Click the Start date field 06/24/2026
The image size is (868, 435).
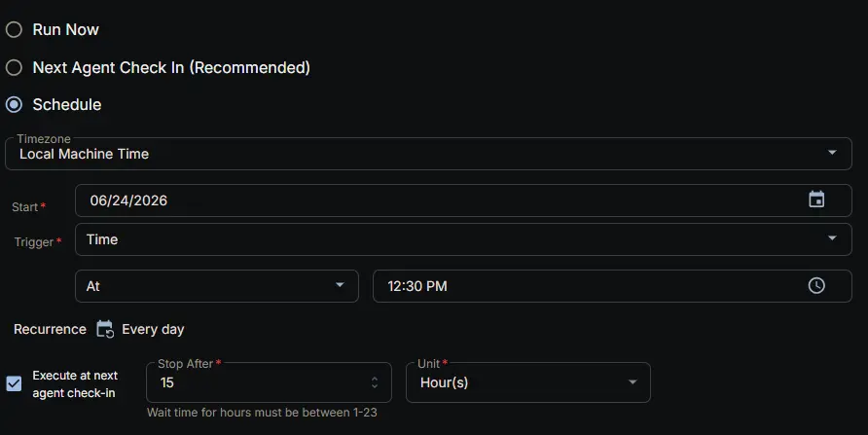click(463, 200)
